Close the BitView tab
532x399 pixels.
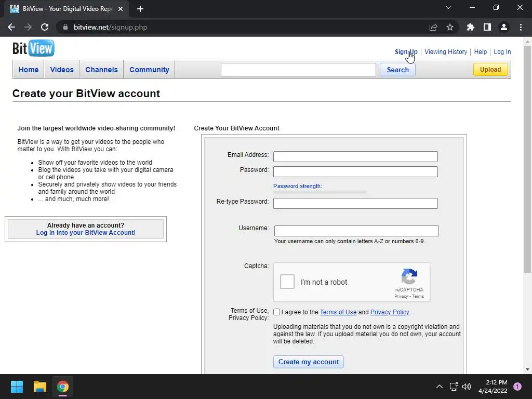pyautogui.click(x=121, y=9)
